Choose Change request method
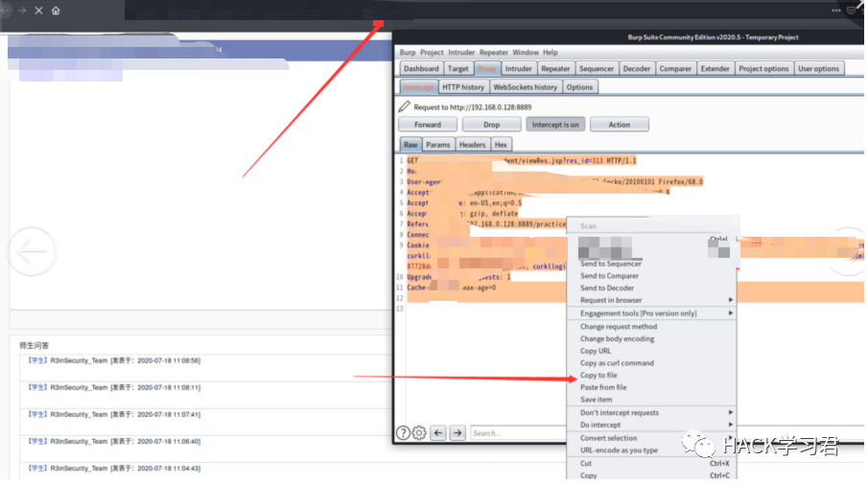 [651, 327]
